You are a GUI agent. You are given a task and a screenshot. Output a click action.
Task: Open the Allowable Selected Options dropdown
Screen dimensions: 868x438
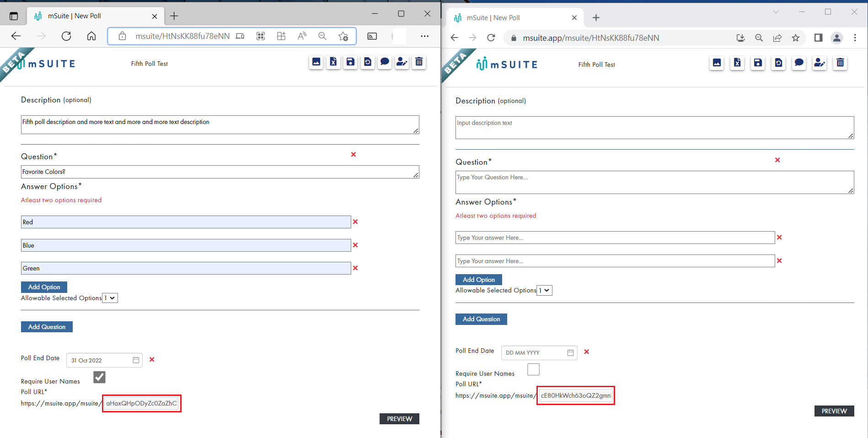pyautogui.click(x=110, y=298)
